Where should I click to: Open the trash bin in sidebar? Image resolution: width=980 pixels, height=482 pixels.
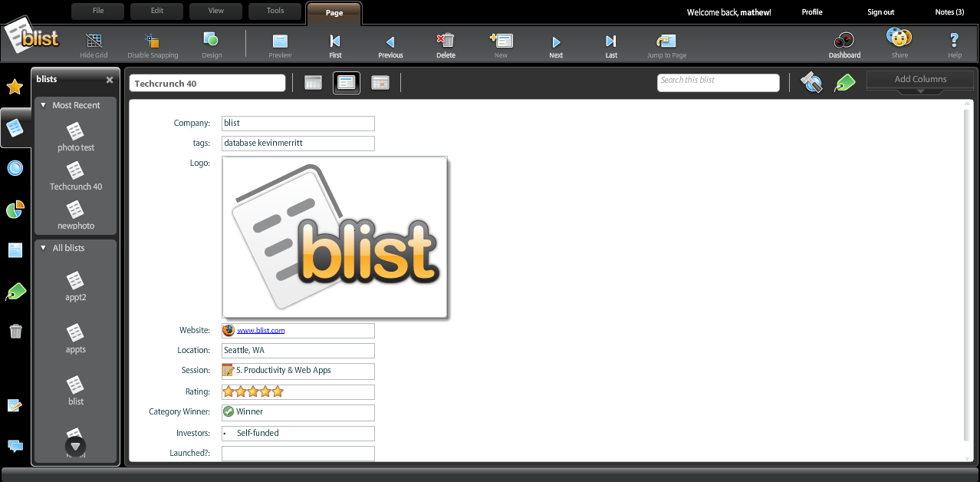tap(15, 332)
